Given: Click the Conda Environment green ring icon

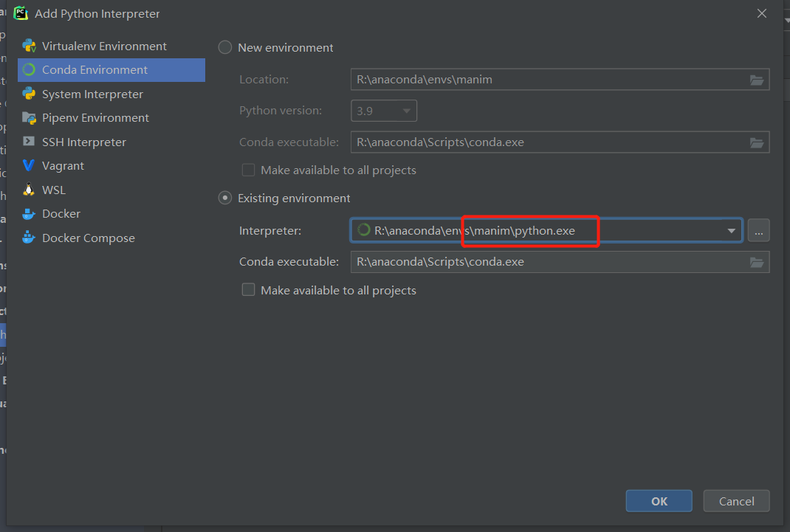Looking at the screenshot, I should point(29,69).
